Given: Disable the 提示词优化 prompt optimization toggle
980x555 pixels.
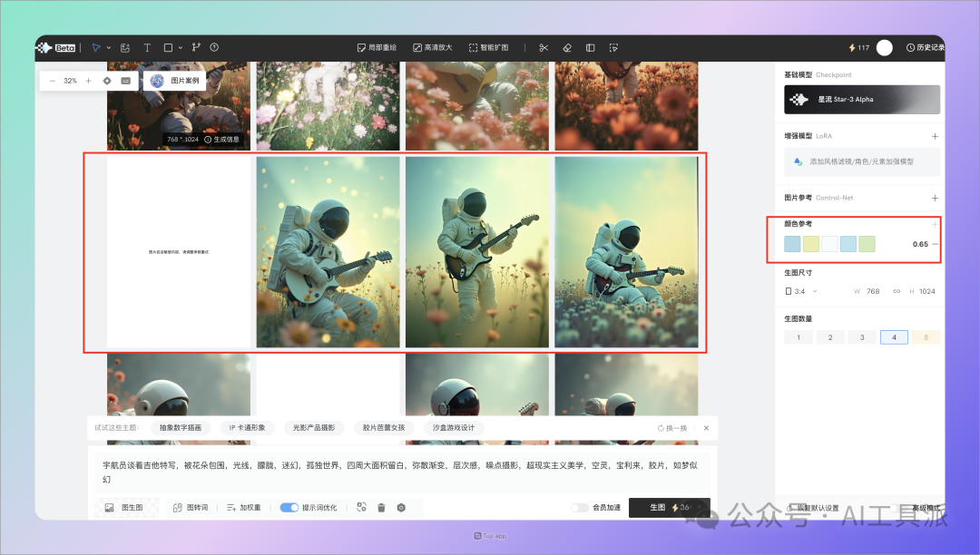Looking at the screenshot, I should pos(291,507).
